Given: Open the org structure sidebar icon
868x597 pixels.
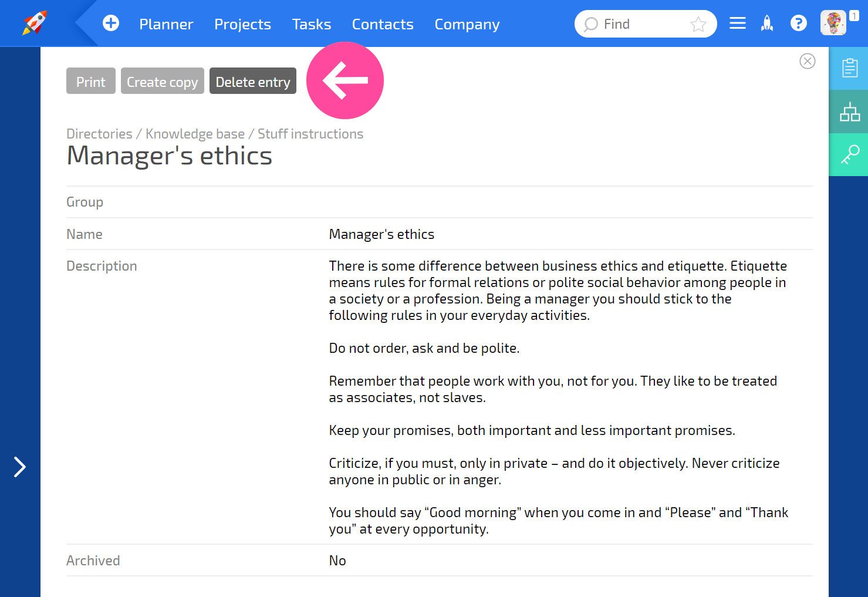Looking at the screenshot, I should click(849, 112).
